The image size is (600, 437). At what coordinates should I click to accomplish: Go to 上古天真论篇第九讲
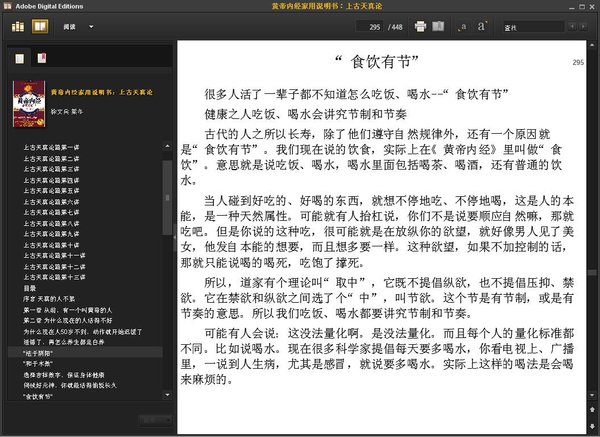(51, 234)
